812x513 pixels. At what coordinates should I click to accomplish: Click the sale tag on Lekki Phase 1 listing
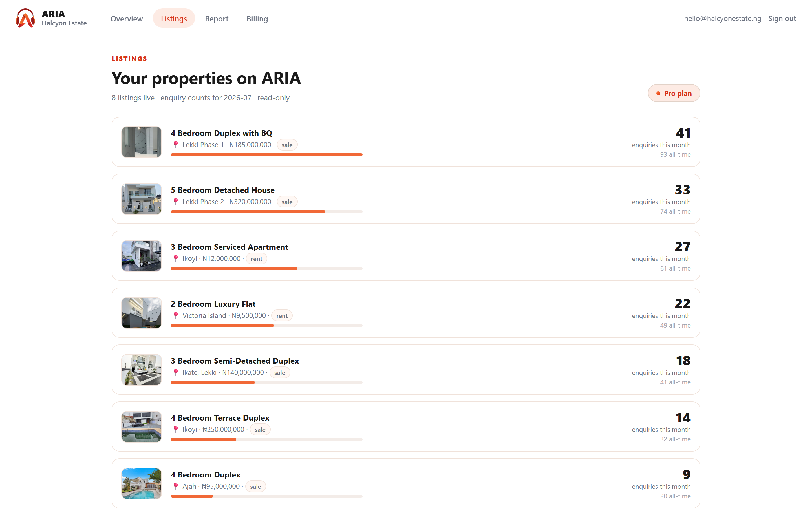click(x=287, y=145)
